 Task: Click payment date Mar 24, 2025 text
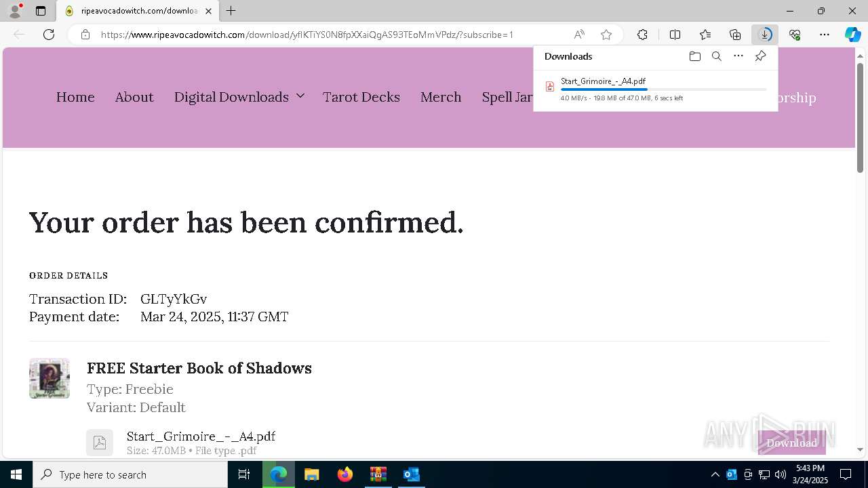[214, 317]
